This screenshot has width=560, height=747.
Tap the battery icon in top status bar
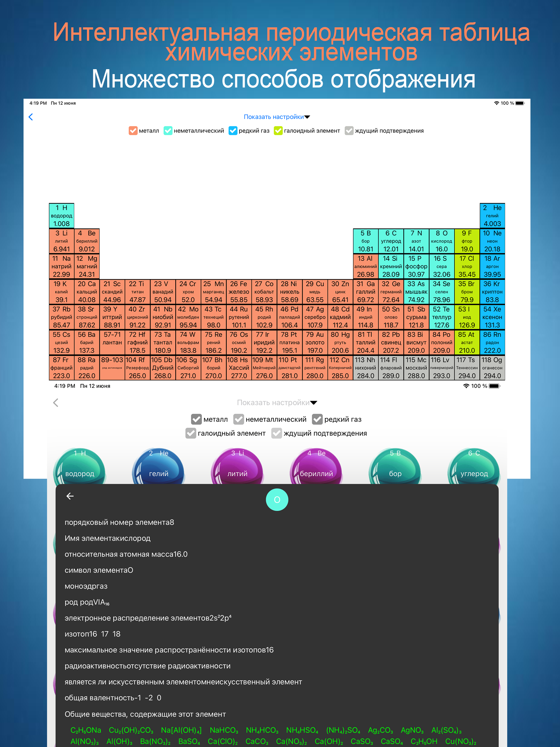point(520,103)
